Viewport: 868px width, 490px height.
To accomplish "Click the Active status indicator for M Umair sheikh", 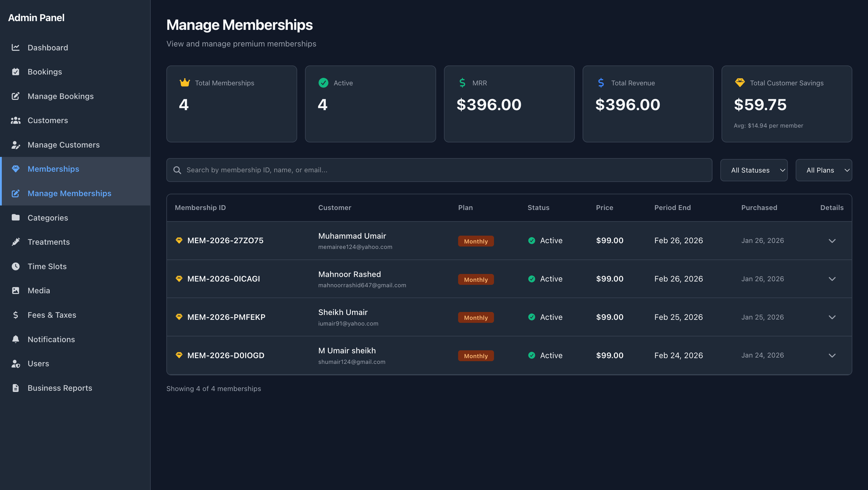I will click(545, 355).
